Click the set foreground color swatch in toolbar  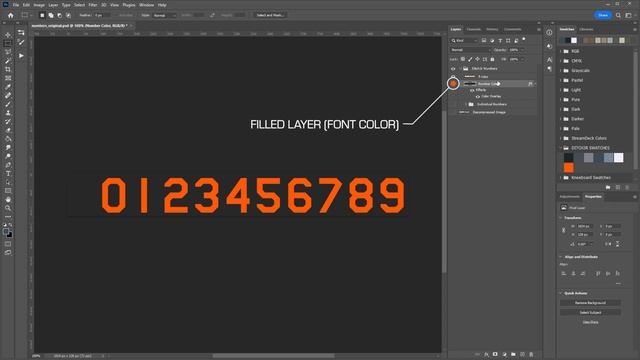tap(6, 232)
